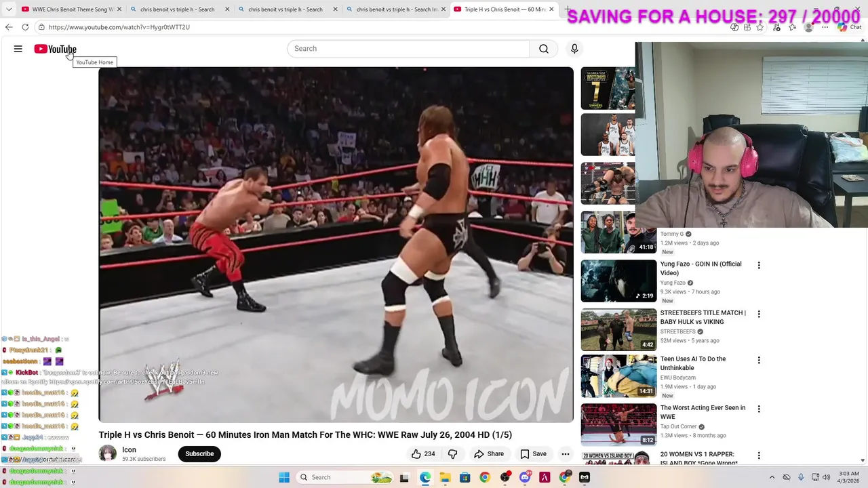
Task: Open STREETBEEFS TITLE MATCH thumbnail
Action: (x=618, y=330)
